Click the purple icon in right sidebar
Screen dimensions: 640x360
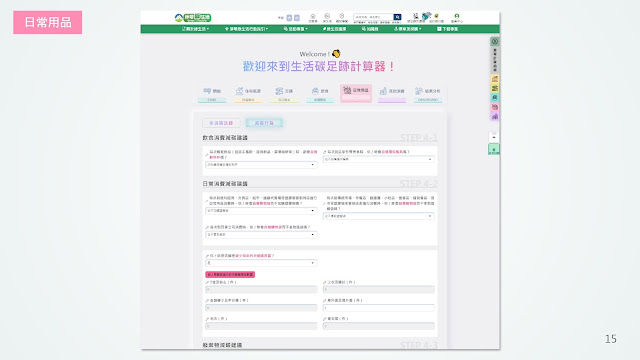(495, 116)
